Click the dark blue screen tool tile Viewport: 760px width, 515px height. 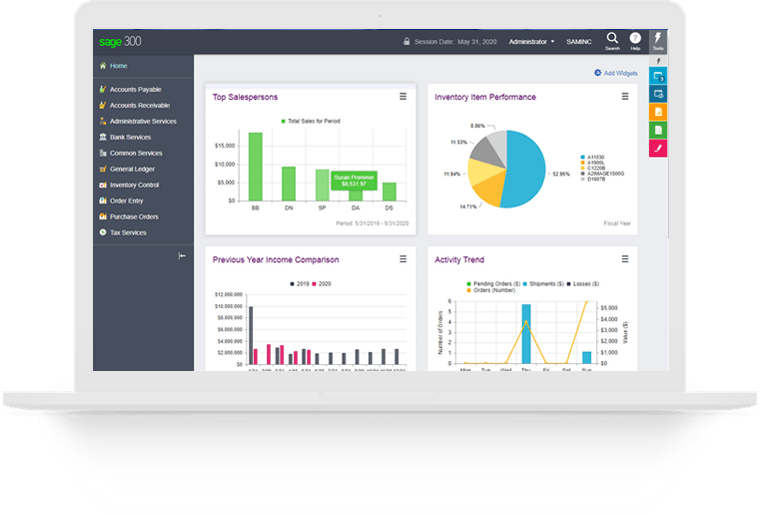(x=658, y=94)
